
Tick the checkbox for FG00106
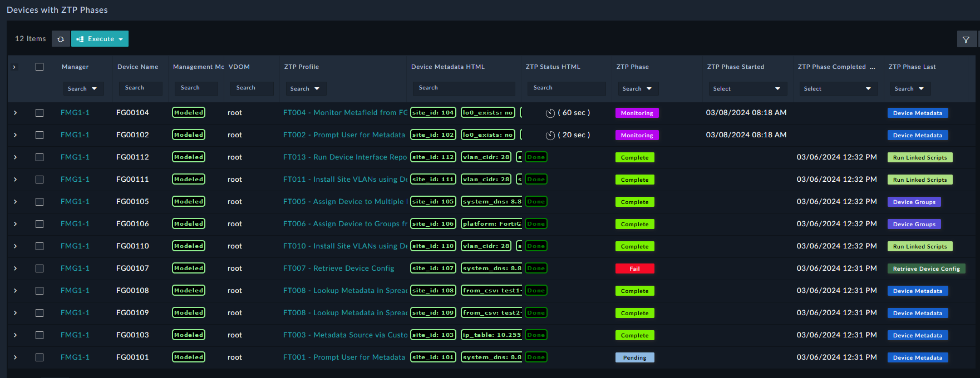40,224
